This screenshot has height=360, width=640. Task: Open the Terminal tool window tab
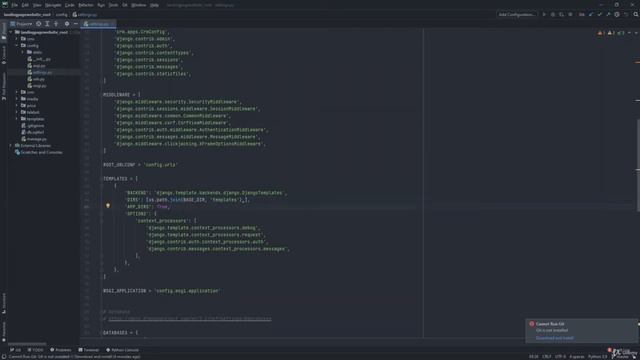pos(89,350)
